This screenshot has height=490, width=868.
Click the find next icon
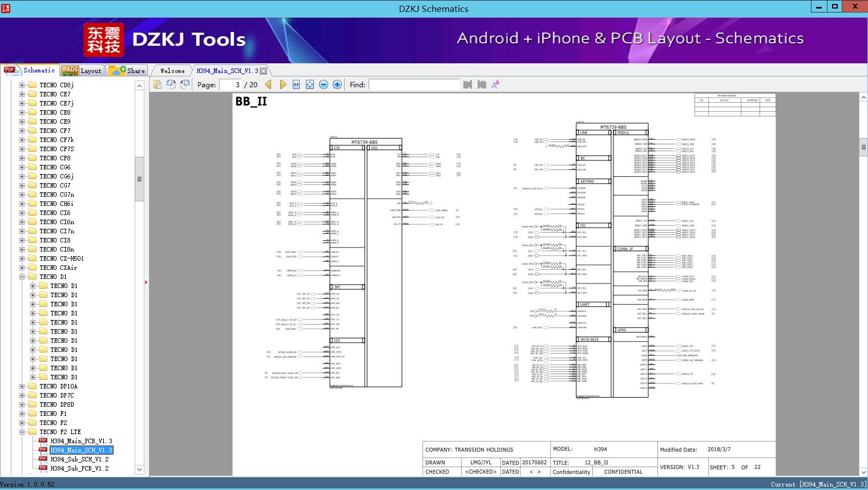(x=482, y=84)
